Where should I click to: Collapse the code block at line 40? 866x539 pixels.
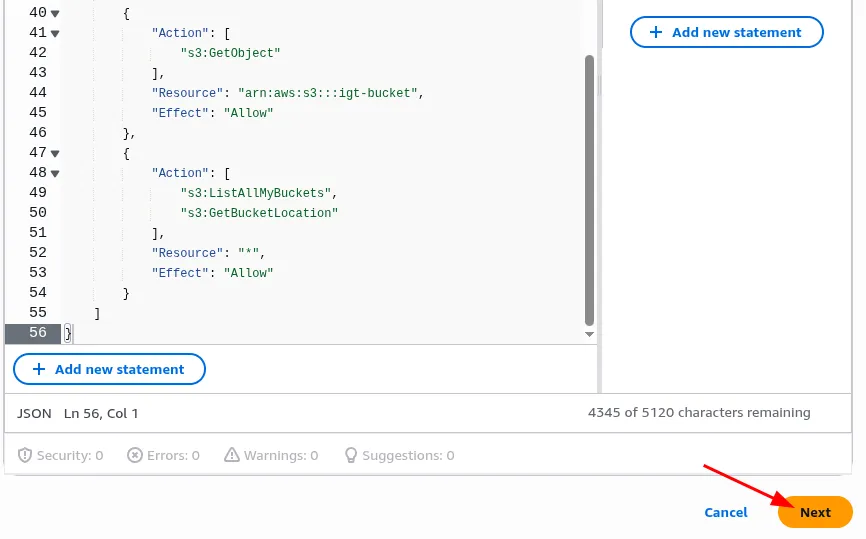[55, 13]
